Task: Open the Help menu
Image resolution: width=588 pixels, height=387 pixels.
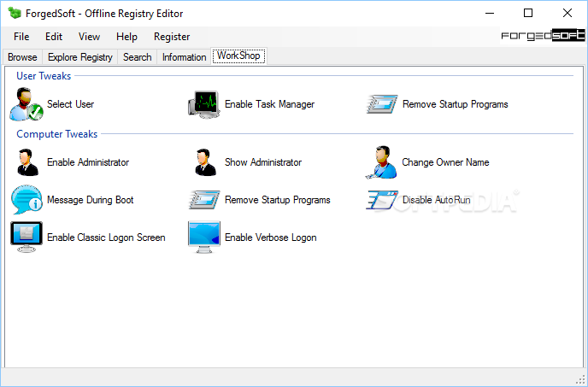Action: pyautogui.click(x=126, y=37)
